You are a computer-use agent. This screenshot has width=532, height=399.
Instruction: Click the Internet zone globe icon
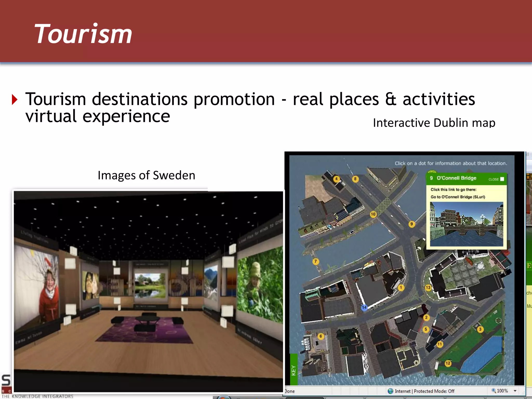click(x=390, y=391)
